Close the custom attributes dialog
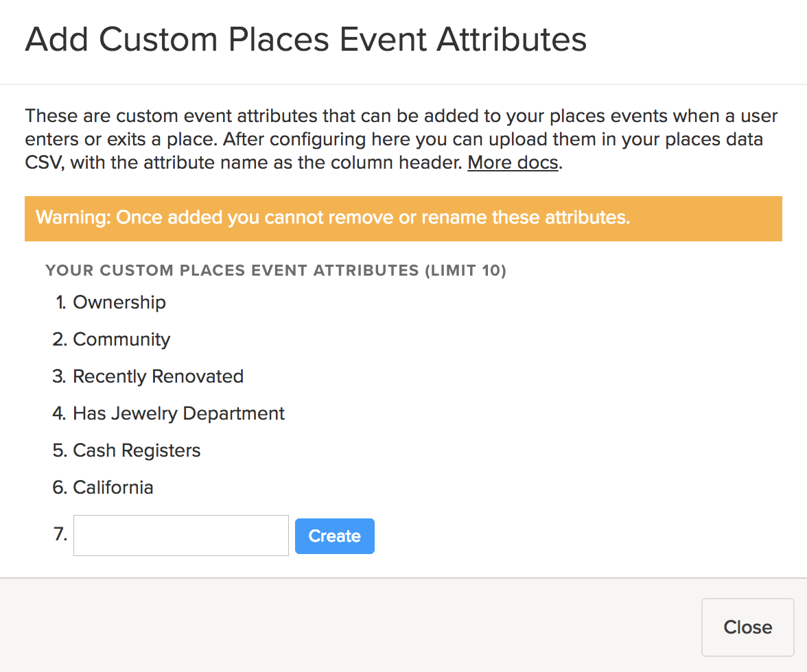The height and width of the screenshot is (672, 807). pyautogui.click(x=747, y=627)
